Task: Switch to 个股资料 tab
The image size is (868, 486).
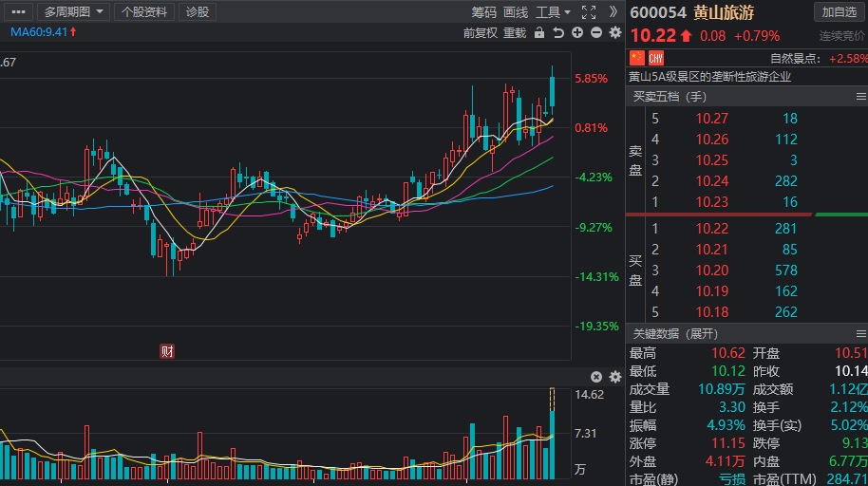Action: [x=144, y=12]
